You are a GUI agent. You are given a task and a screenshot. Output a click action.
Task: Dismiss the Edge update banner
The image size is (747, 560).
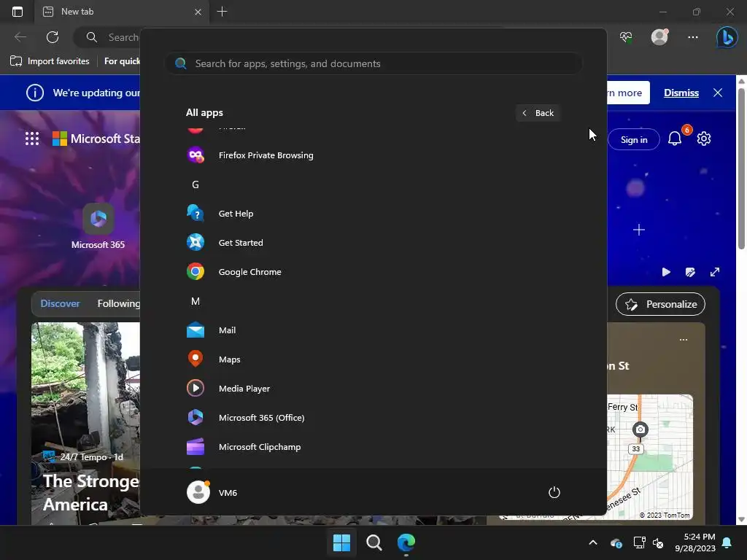(x=681, y=93)
